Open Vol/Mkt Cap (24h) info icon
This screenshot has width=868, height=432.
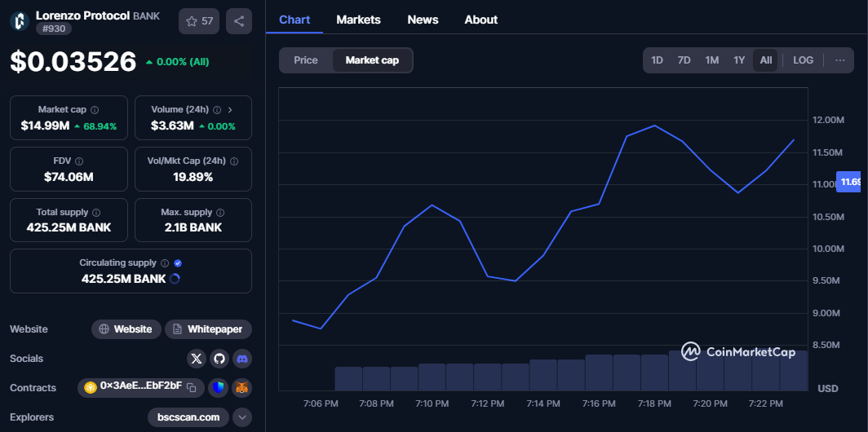point(234,161)
